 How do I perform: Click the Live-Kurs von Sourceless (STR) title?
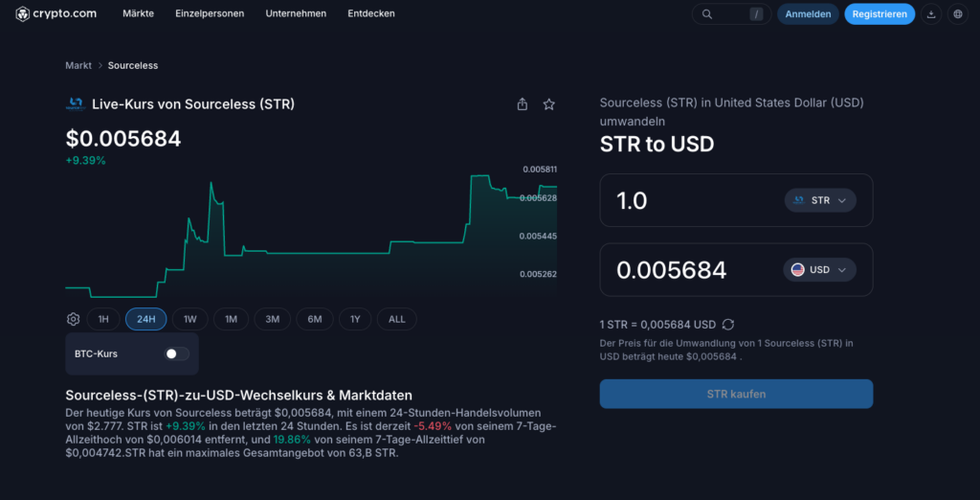pos(193,103)
